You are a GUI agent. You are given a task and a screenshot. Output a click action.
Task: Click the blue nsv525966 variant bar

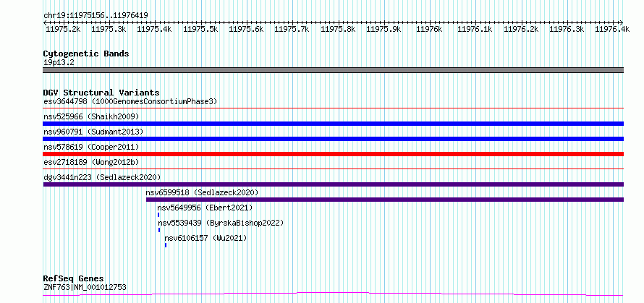coord(333,124)
